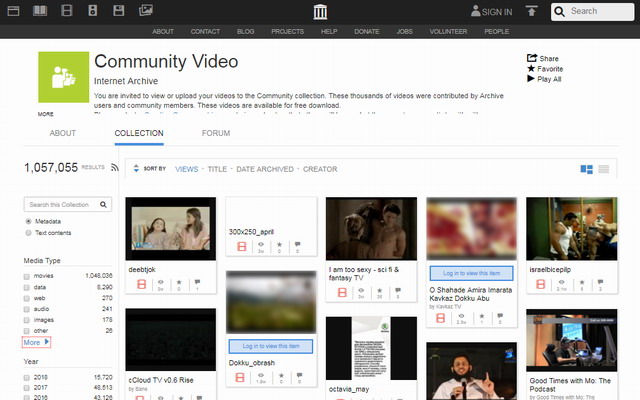Check the movies media type filter

point(28,274)
